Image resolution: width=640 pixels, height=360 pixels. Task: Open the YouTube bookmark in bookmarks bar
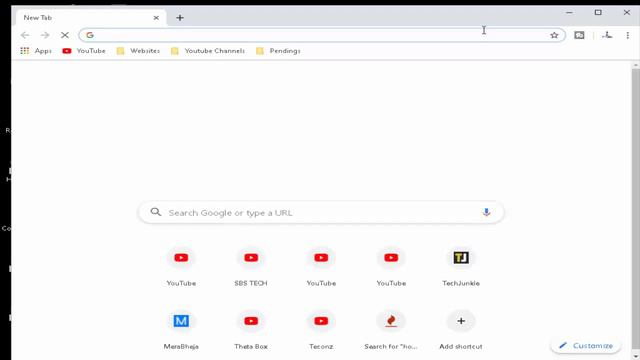click(84, 51)
